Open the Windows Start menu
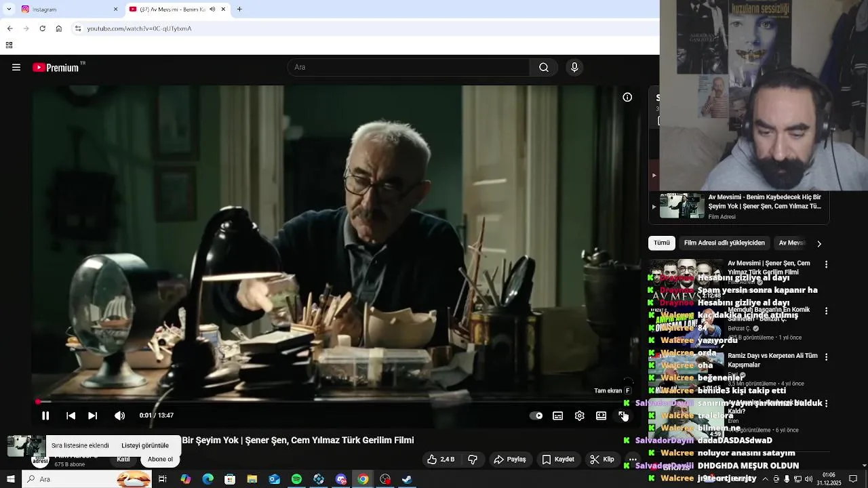 [10, 479]
